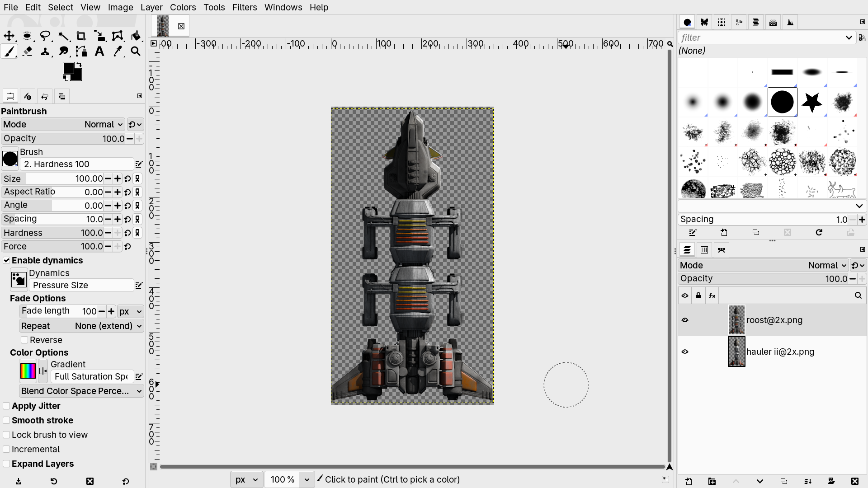Check the Incremental option

click(x=6, y=450)
